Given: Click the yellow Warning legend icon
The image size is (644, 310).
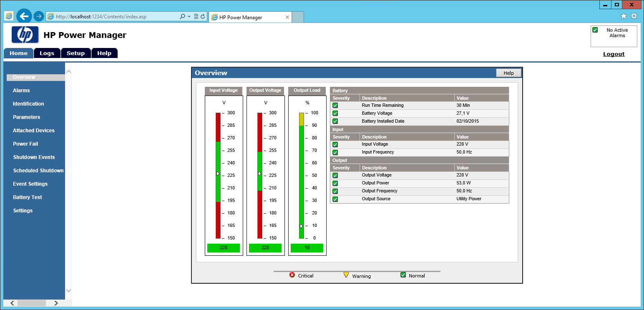Looking at the screenshot, I should [346, 275].
